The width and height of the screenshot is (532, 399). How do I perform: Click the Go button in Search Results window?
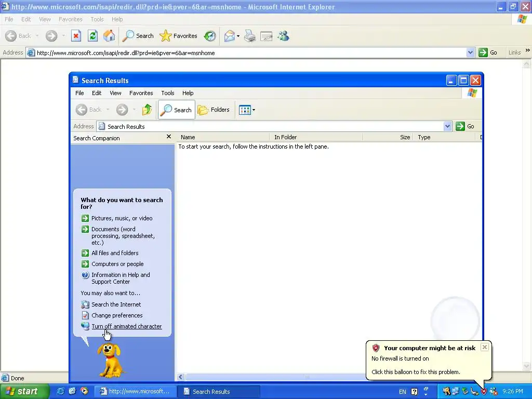point(465,126)
